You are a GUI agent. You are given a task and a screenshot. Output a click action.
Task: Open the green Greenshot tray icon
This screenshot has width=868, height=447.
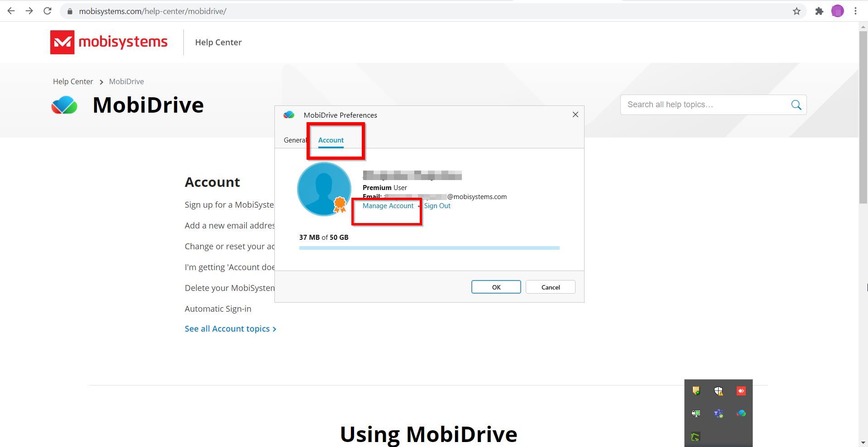[x=695, y=437]
